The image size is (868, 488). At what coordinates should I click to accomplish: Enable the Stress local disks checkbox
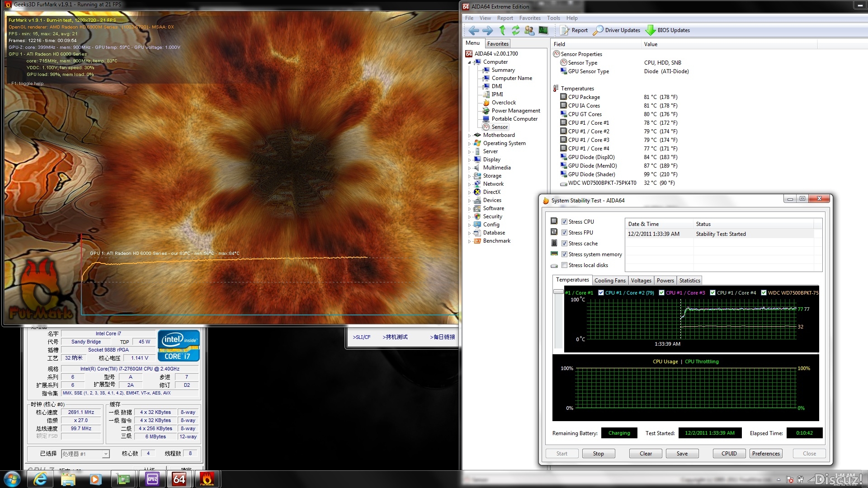(x=564, y=265)
